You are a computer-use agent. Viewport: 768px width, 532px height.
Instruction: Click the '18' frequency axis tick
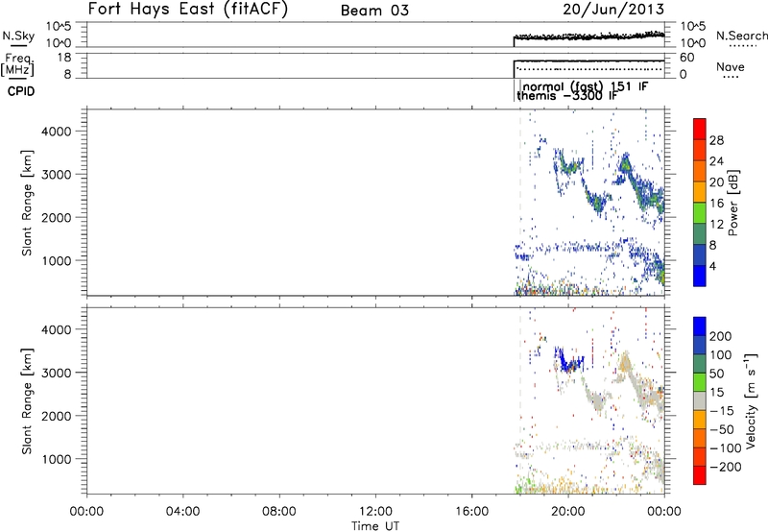[x=64, y=58]
